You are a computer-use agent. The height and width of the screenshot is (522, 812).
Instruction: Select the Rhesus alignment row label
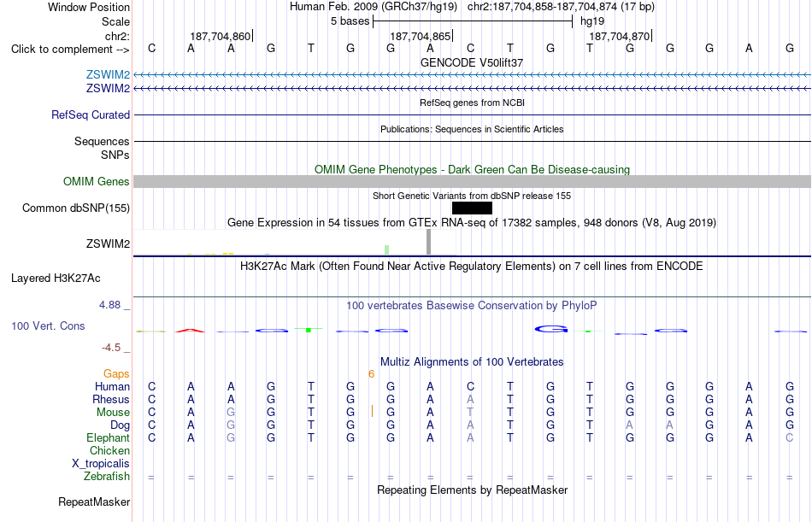pos(111,400)
